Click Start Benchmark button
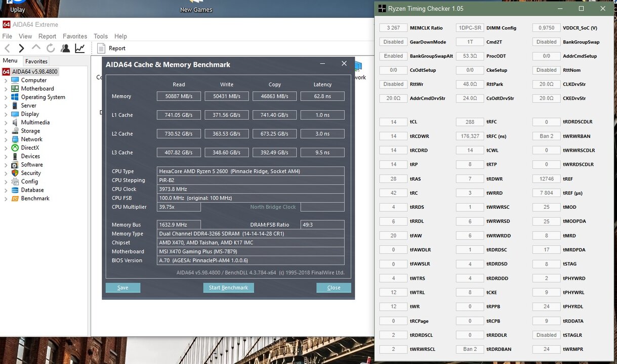Image resolution: width=617 pixels, height=364 pixels. tap(228, 288)
